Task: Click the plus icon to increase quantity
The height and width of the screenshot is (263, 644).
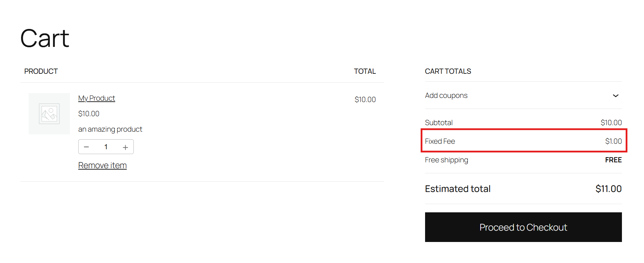Action: (x=125, y=146)
